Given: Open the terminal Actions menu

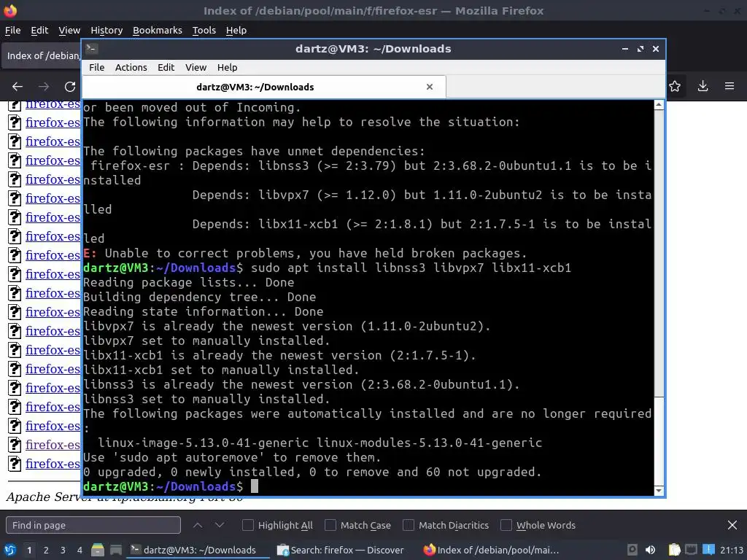Looking at the screenshot, I should click(131, 67).
